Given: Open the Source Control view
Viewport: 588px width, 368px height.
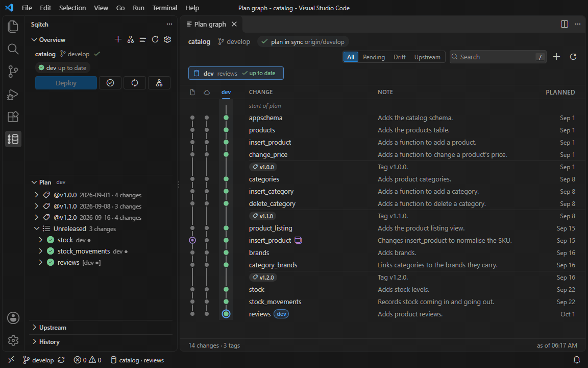Looking at the screenshot, I should [13, 72].
